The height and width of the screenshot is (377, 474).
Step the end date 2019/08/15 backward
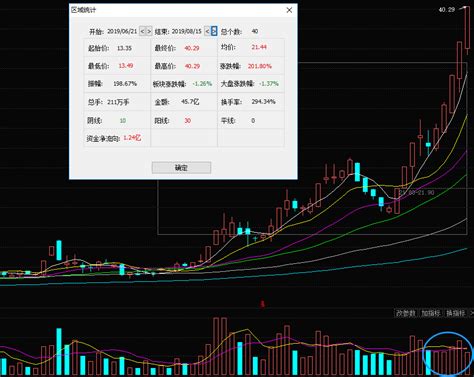207,31
